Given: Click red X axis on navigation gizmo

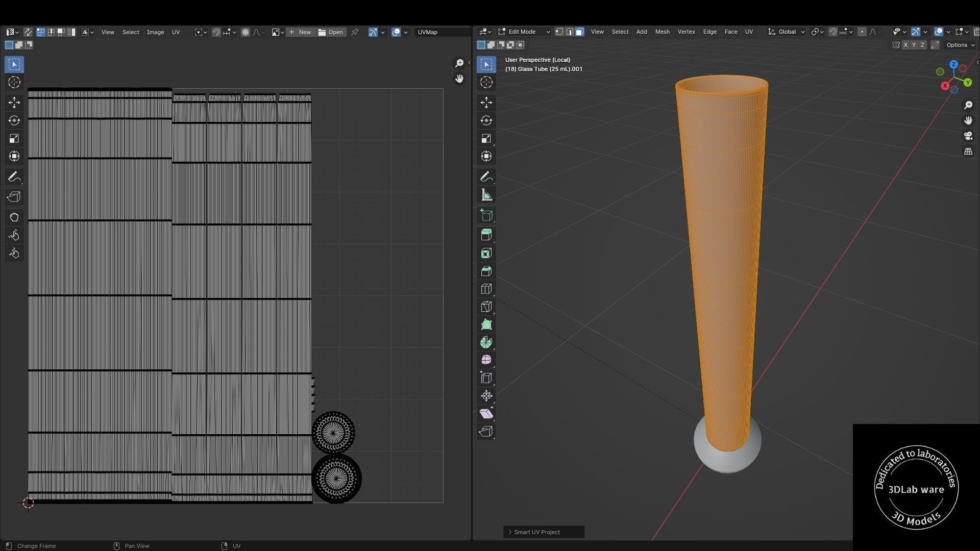Looking at the screenshot, I should tap(945, 86).
